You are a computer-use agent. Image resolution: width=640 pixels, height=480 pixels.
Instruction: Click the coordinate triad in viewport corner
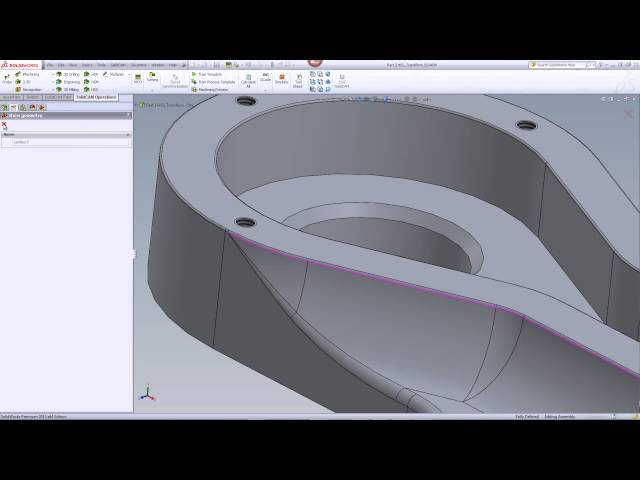coord(147,393)
